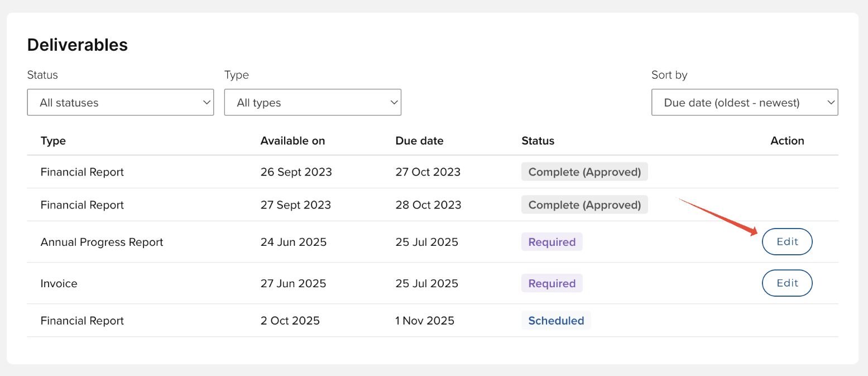Click the Action column header
The height and width of the screenshot is (376, 868).
[787, 141]
